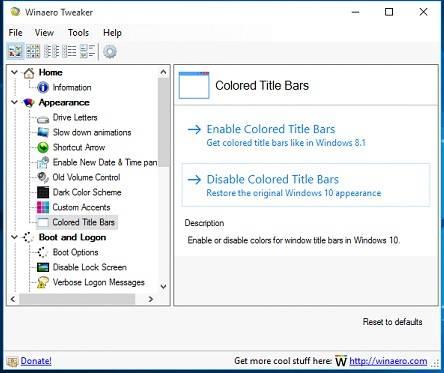Click the Winaero W logo in status bar
This screenshot has width=444, height=373.
point(341,361)
